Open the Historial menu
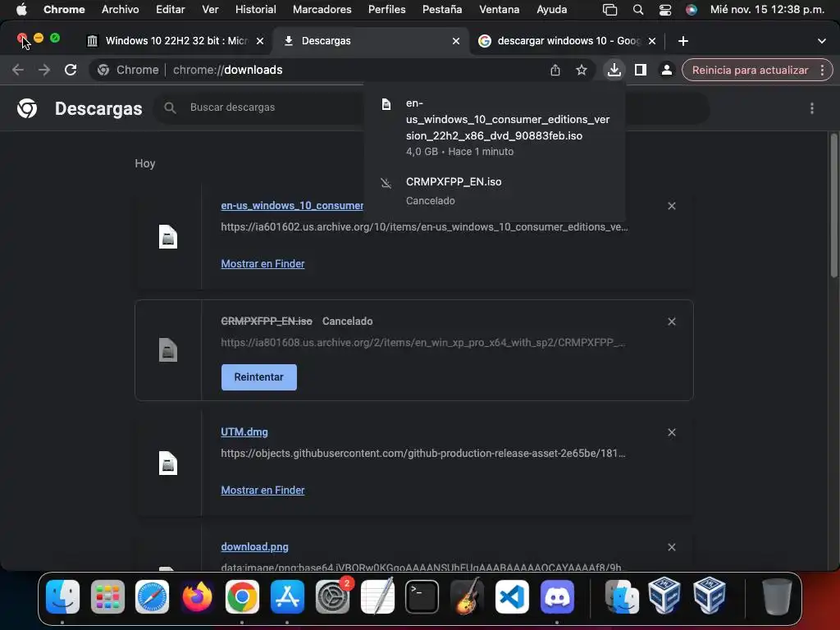840x630 pixels. [x=256, y=9]
